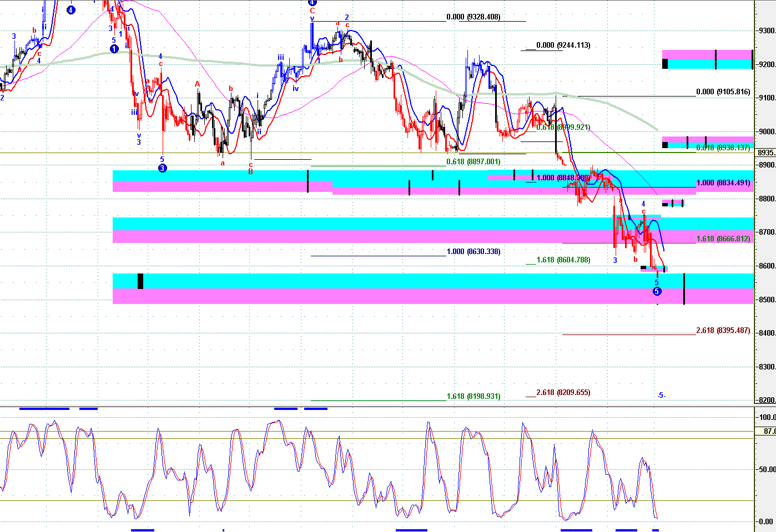Select the 0.000 (9244.113) Fibonacci label

pyautogui.click(x=563, y=45)
